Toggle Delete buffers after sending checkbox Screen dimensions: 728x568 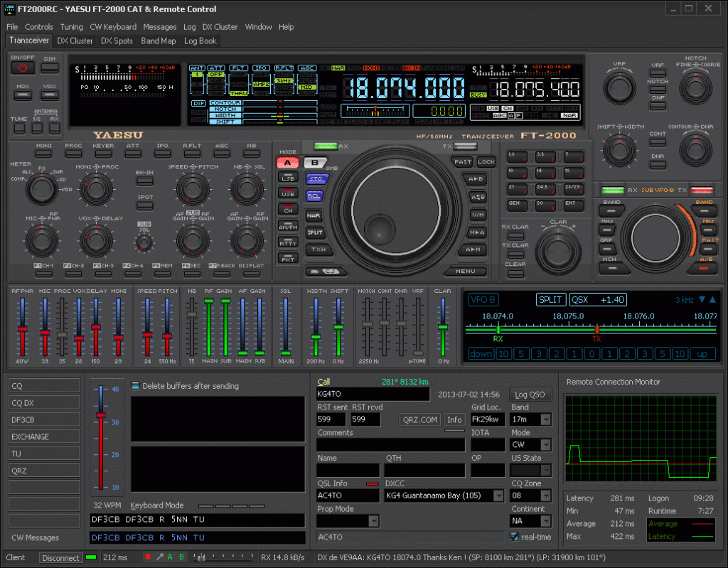coord(136,386)
